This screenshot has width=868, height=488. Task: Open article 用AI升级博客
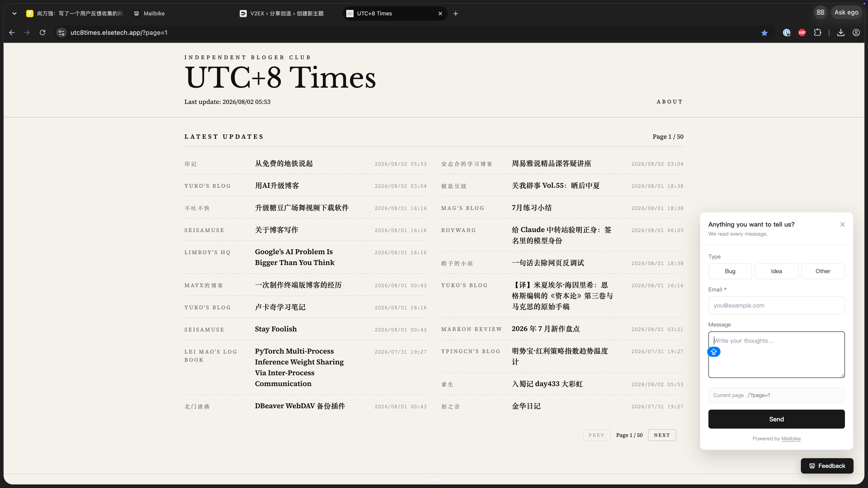pyautogui.click(x=277, y=185)
